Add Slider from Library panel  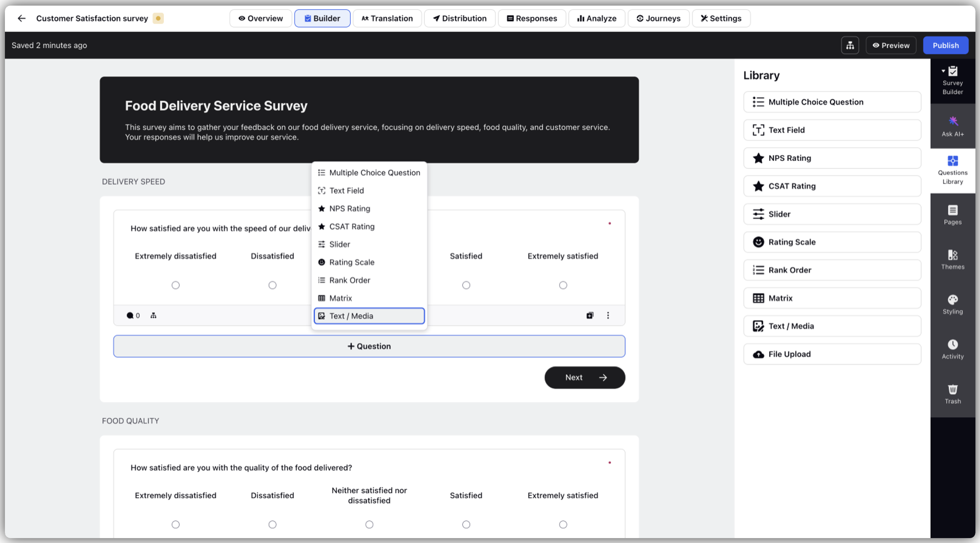pyautogui.click(x=832, y=214)
